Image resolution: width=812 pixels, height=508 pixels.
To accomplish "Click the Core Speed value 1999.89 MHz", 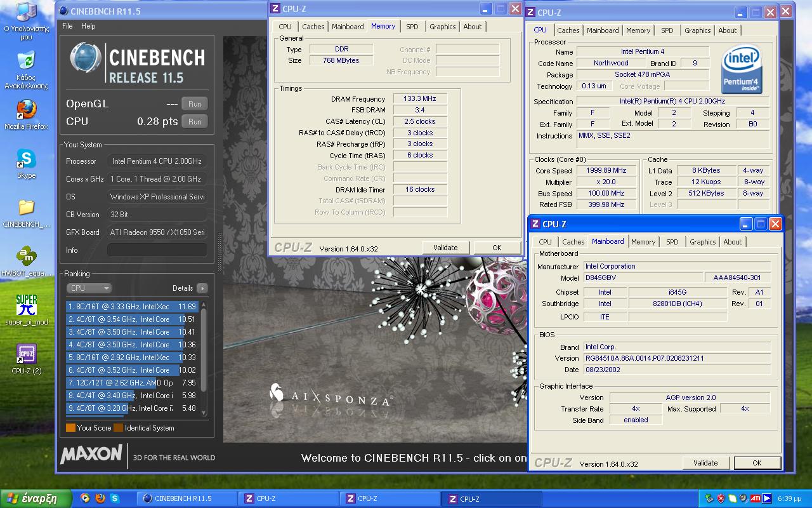I will pos(606,171).
